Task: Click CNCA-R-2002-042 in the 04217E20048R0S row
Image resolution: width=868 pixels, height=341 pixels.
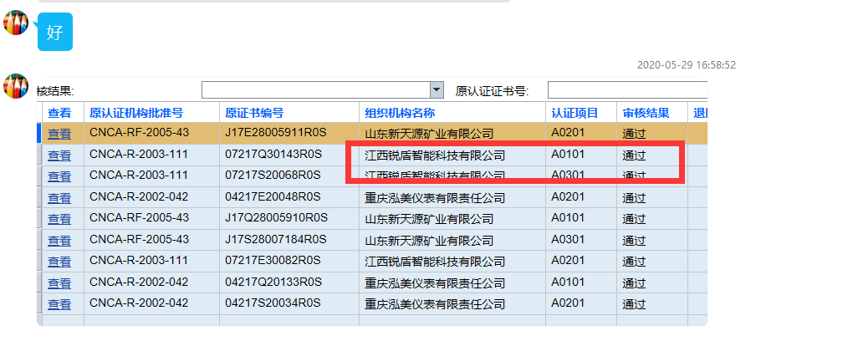Action: pos(139,196)
